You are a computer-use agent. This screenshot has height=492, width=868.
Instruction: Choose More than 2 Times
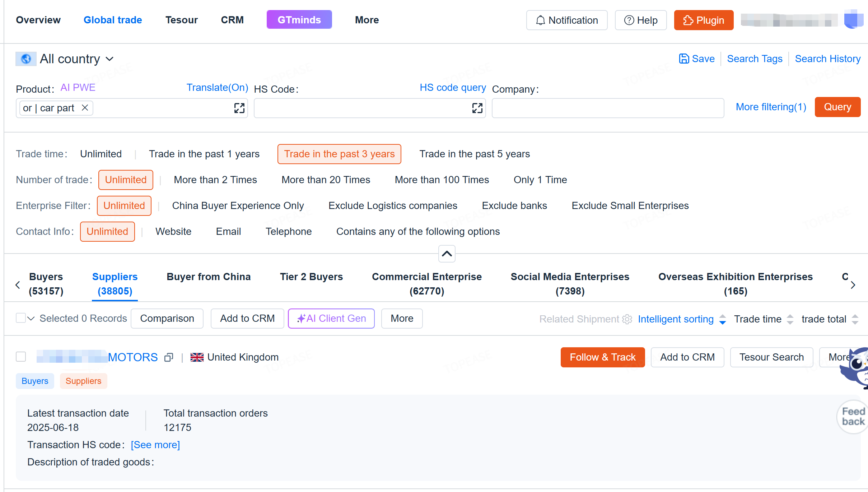215,180
